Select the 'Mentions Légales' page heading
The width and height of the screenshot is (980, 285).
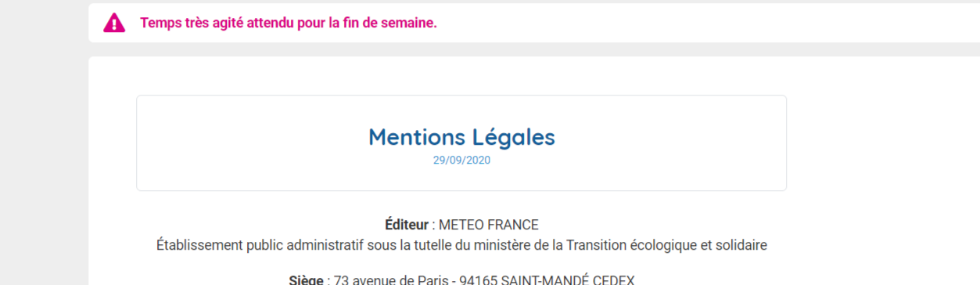pos(461,137)
